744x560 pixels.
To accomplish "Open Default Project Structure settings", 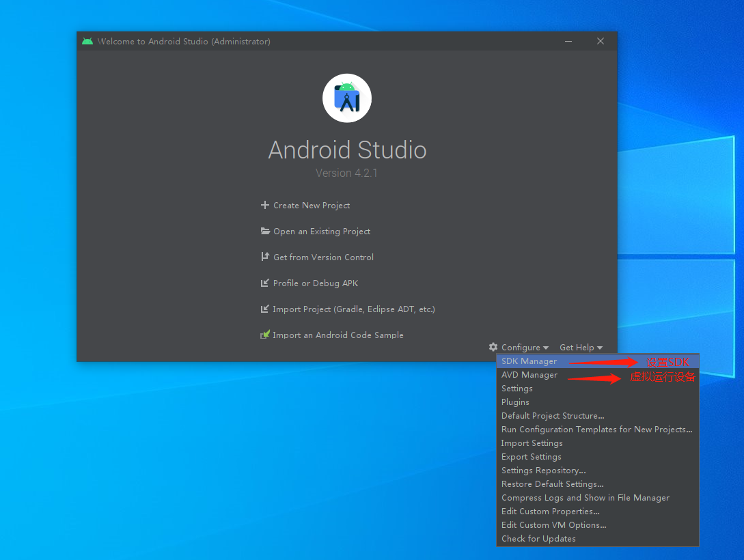I will pos(553,415).
